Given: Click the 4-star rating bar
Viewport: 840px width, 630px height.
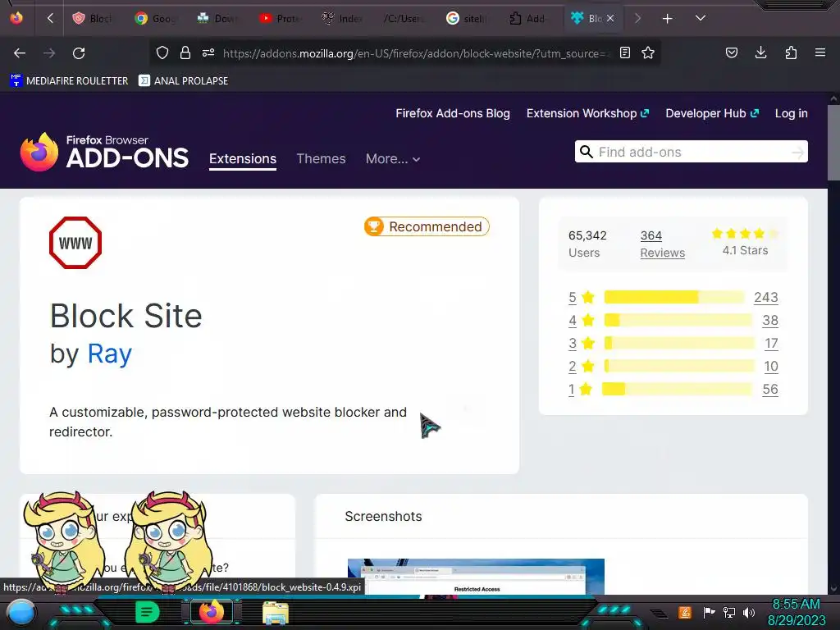Looking at the screenshot, I should click(678, 321).
